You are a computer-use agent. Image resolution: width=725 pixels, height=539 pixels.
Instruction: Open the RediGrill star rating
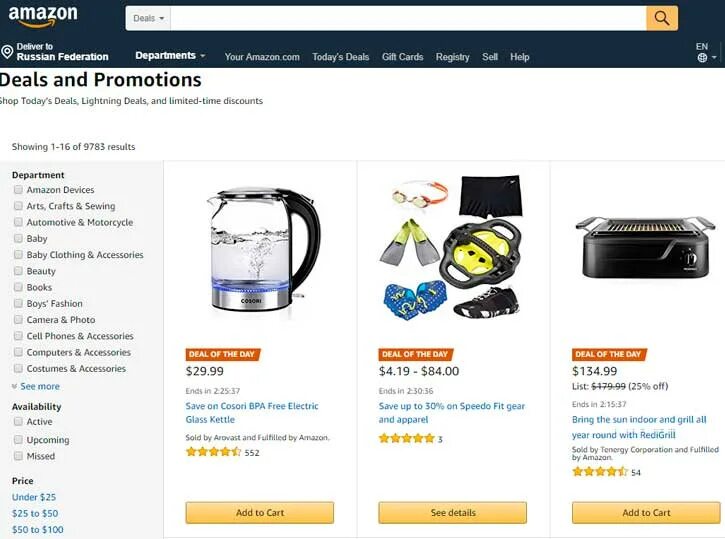tap(600, 472)
